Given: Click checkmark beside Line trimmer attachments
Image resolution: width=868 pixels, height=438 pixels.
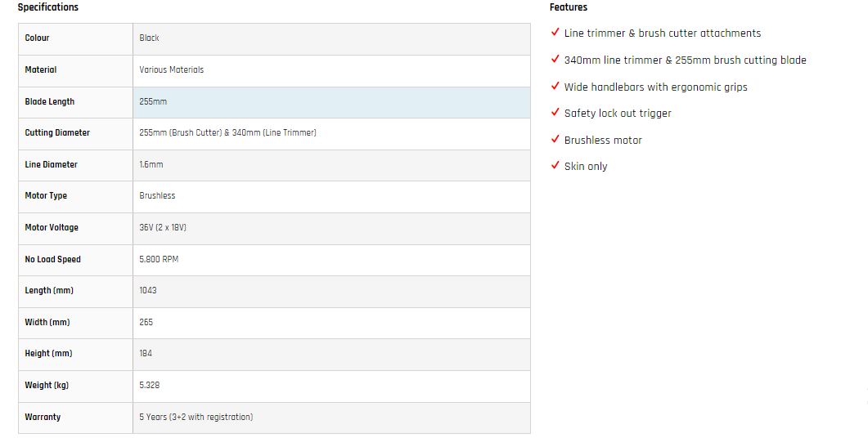Looking at the screenshot, I should tap(555, 32).
